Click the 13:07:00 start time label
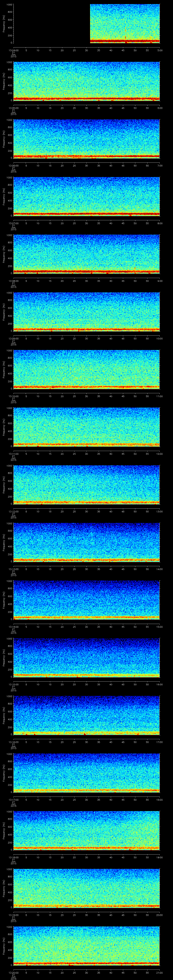 13,223
